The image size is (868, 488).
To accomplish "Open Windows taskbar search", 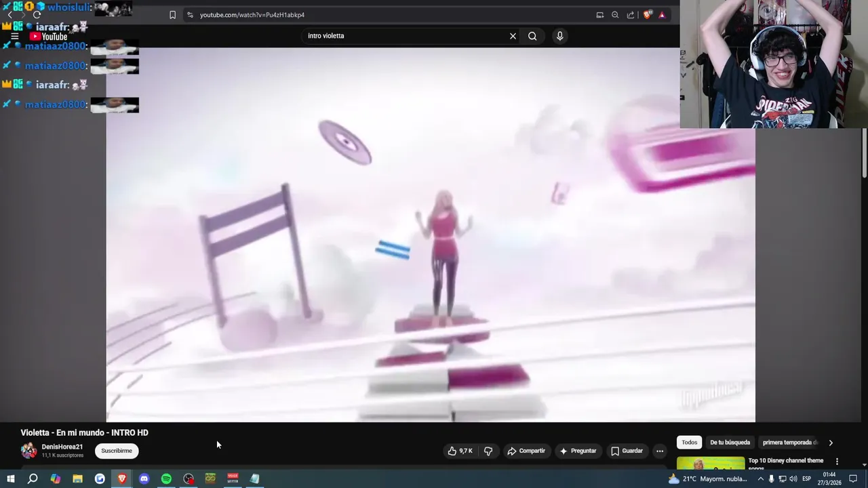I will 32,479.
